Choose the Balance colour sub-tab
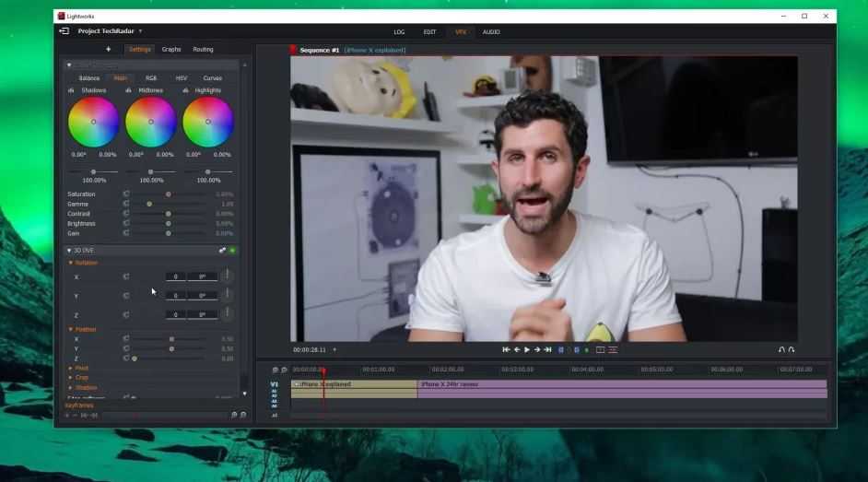The width and height of the screenshot is (868, 482). pos(89,78)
